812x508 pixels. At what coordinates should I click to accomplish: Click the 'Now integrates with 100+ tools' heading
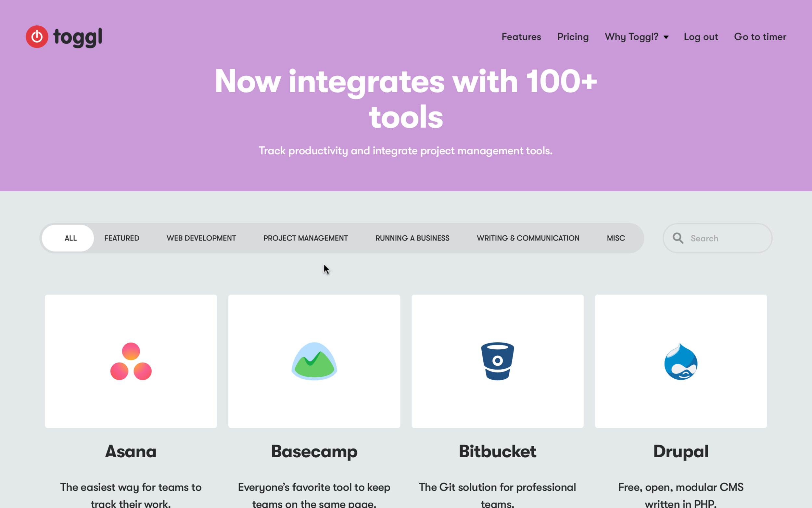coord(406,98)
